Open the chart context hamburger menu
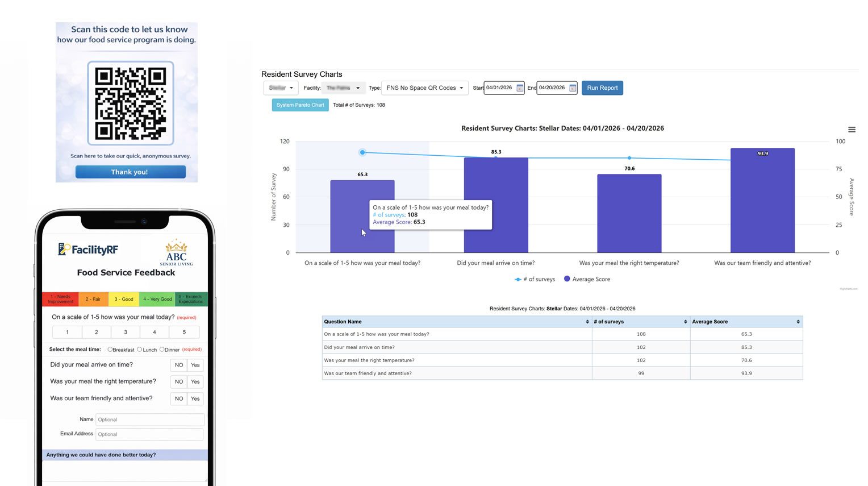 coord(852,130)
